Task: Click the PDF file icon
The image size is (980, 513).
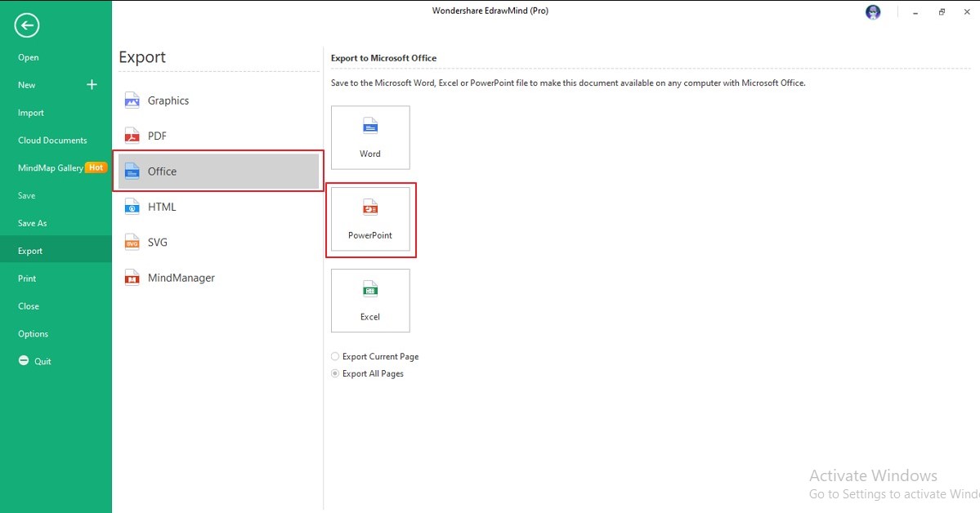Action: [132, 136]
